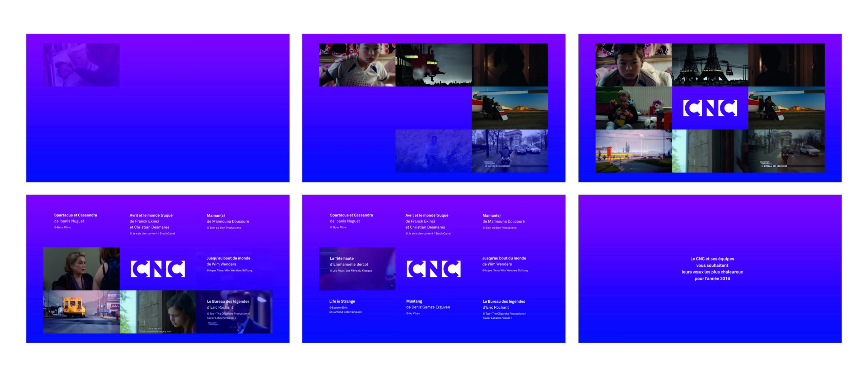Select the toddler with toy blocks thumbnail

(x=633, y=108)
